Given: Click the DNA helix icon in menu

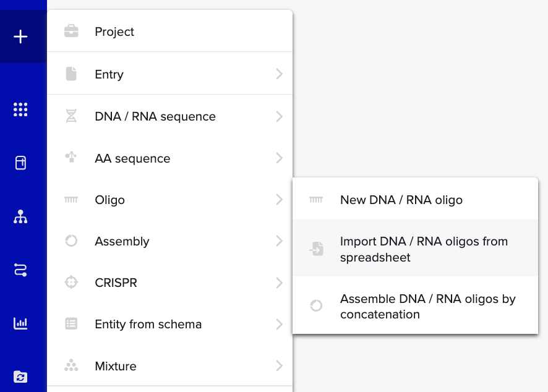Looking at the screenshot, I should 71,116.
